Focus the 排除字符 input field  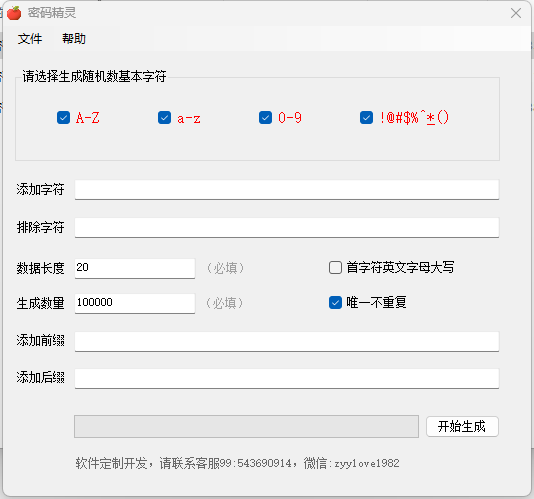click(x=287, y=228)
